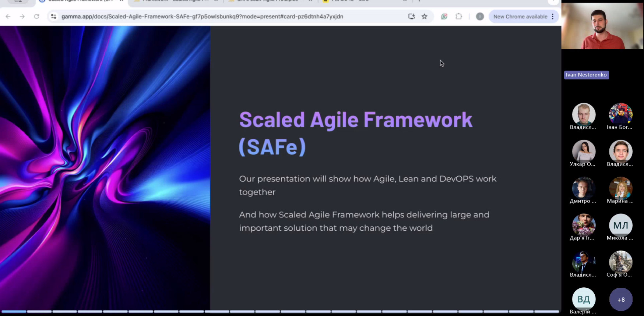Click the text about Agile, Lean and DevOPS
Image resolution: width=644 pixels, height=316 pixels.
pos(368,185)
